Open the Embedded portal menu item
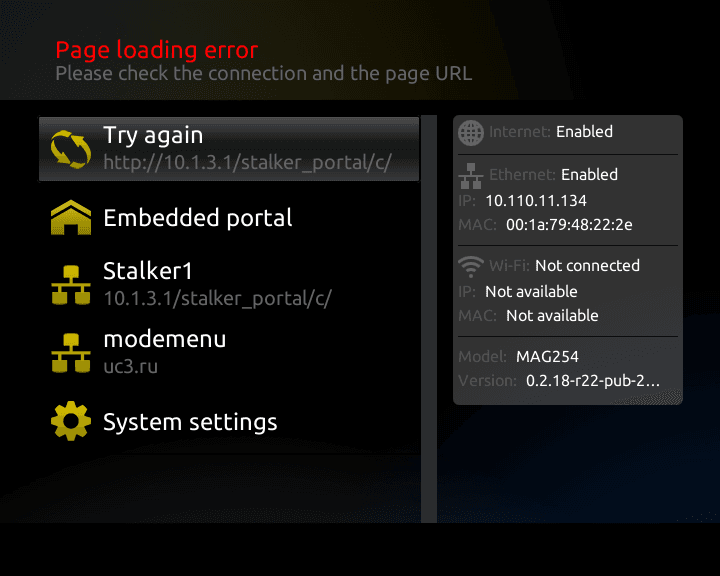This screenshot has width=720, height=576. tap(198, 218)
